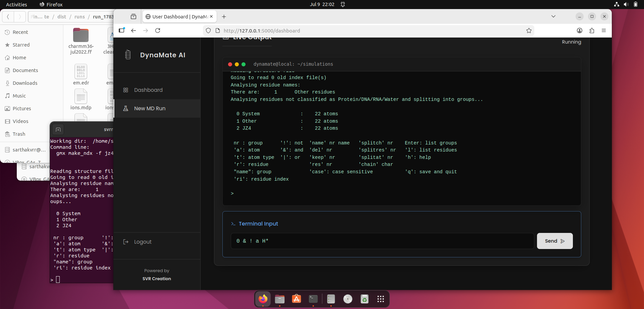Screen dimensions: 644x309
Task: Click the 'Running' status text
Action: click(x=572, y=42)
